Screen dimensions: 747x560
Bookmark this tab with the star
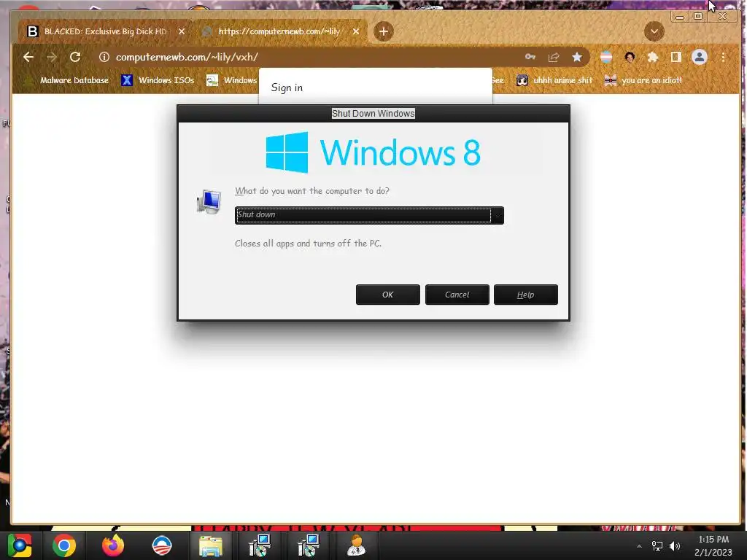[x=577, y=57]
